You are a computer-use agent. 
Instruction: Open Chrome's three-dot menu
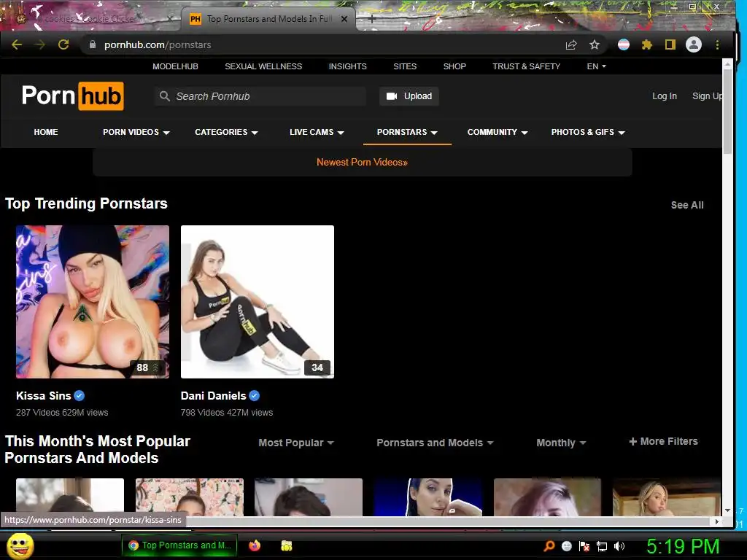point(718,44)
